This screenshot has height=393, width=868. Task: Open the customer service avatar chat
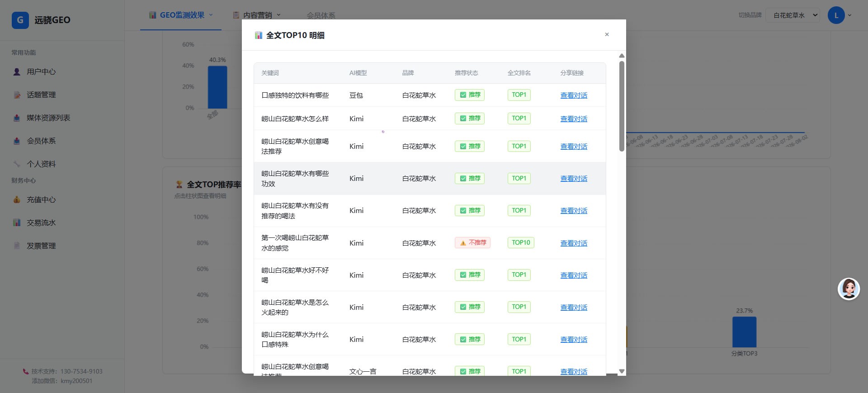(x=849, y=289)
